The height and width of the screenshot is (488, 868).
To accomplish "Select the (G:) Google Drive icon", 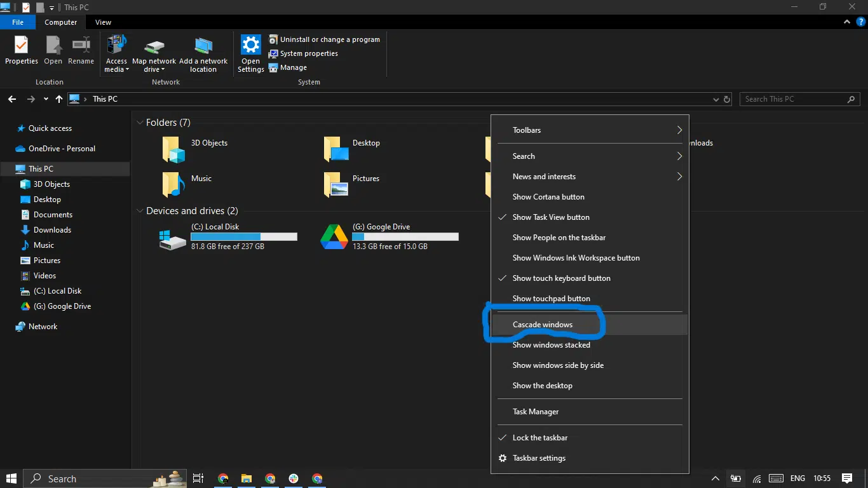I will tap(334, 237).
